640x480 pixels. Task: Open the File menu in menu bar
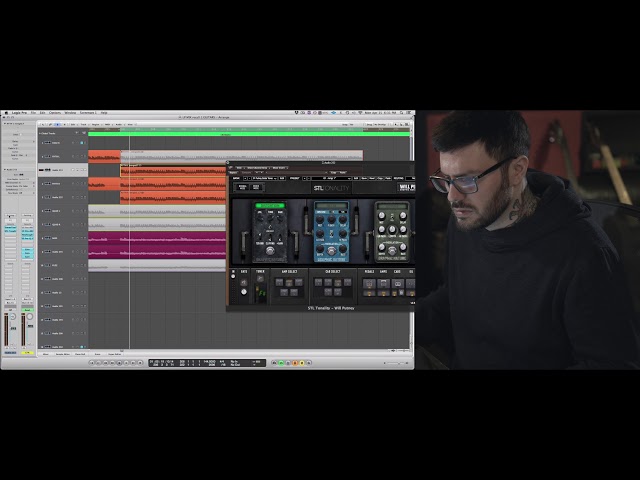[33, 113]
